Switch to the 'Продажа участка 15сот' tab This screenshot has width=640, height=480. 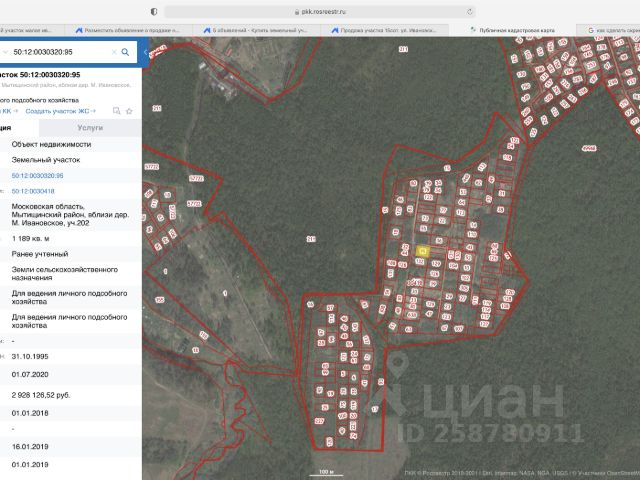tap(384, 30)
